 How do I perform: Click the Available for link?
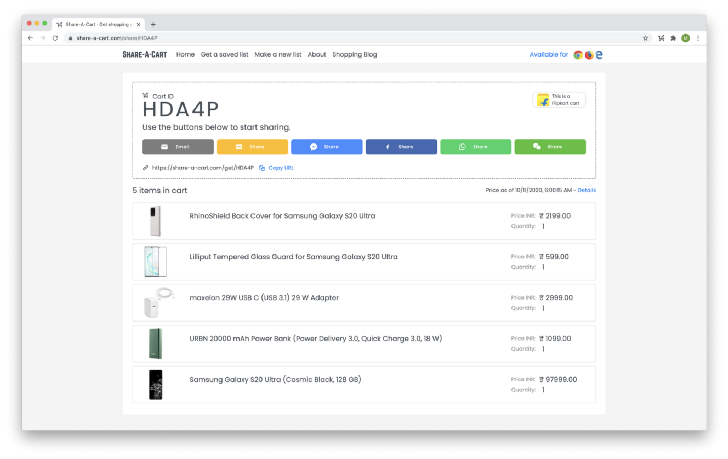pos(549,55)
